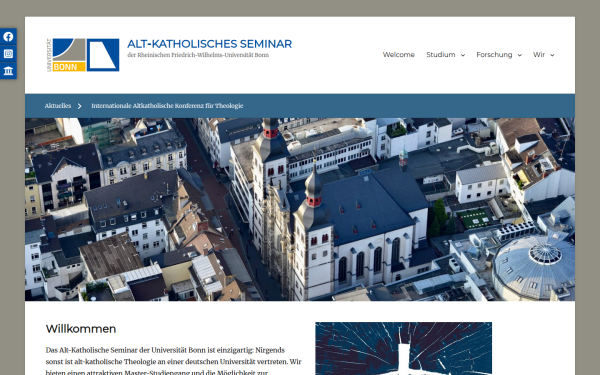Open the Forschung menu item
Image resolution: width=600 pixels, height=375 pixels.
tap(494, 55)
